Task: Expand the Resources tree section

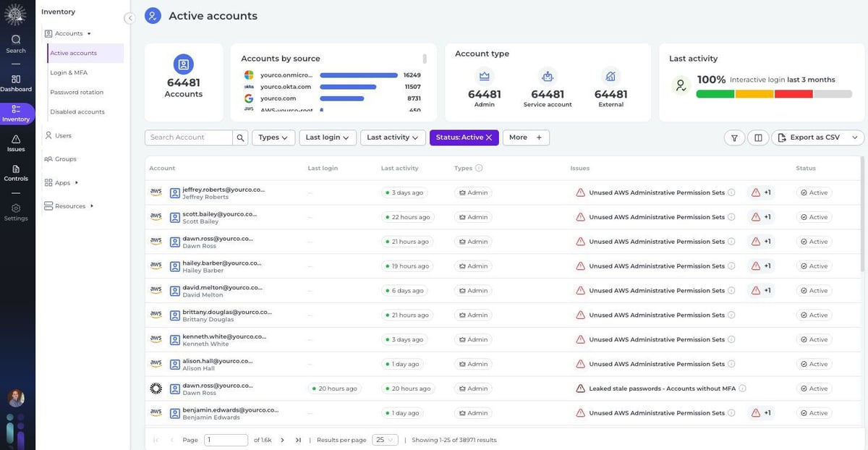Action: pos(92,206)
